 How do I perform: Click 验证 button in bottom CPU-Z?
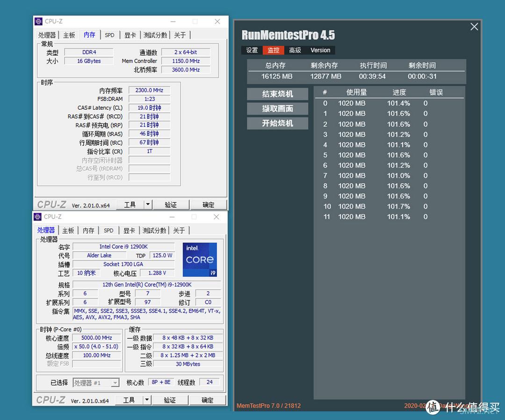click(170, 400)
